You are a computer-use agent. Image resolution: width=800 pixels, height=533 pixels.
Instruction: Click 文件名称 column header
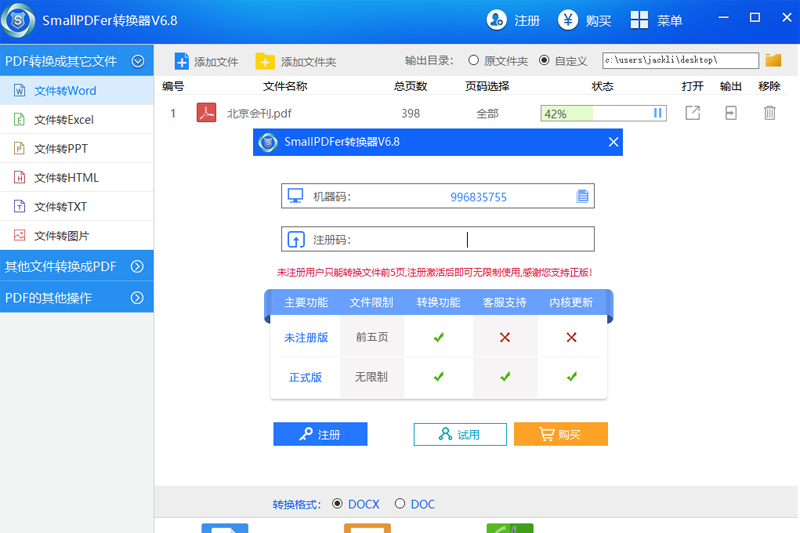[285, 86]
